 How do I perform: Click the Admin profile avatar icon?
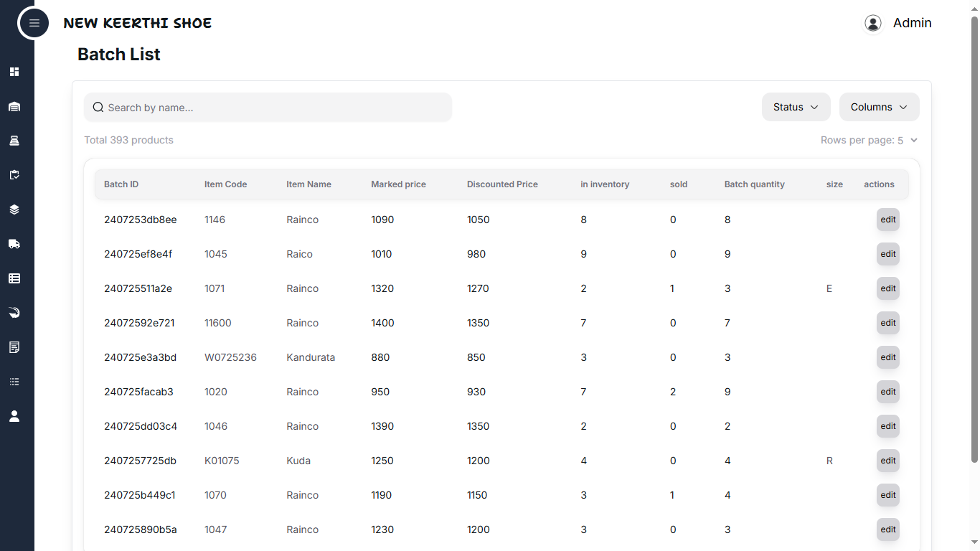(873, 23)
